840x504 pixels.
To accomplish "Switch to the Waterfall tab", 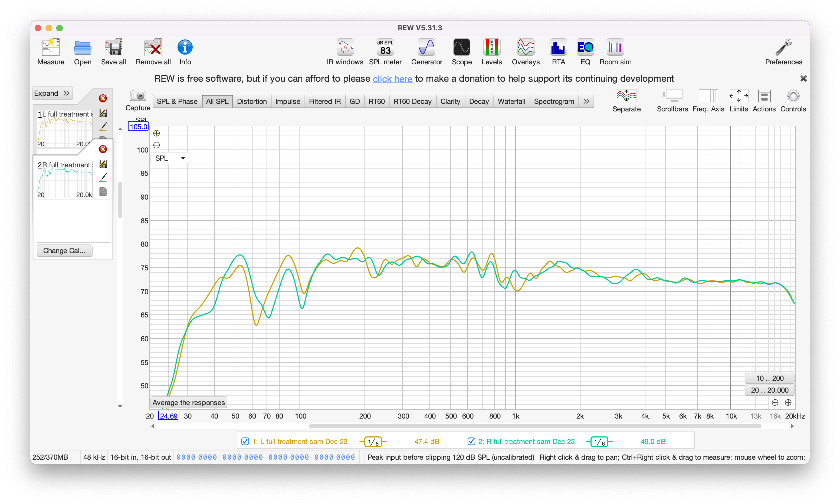I will coord(511,101).
